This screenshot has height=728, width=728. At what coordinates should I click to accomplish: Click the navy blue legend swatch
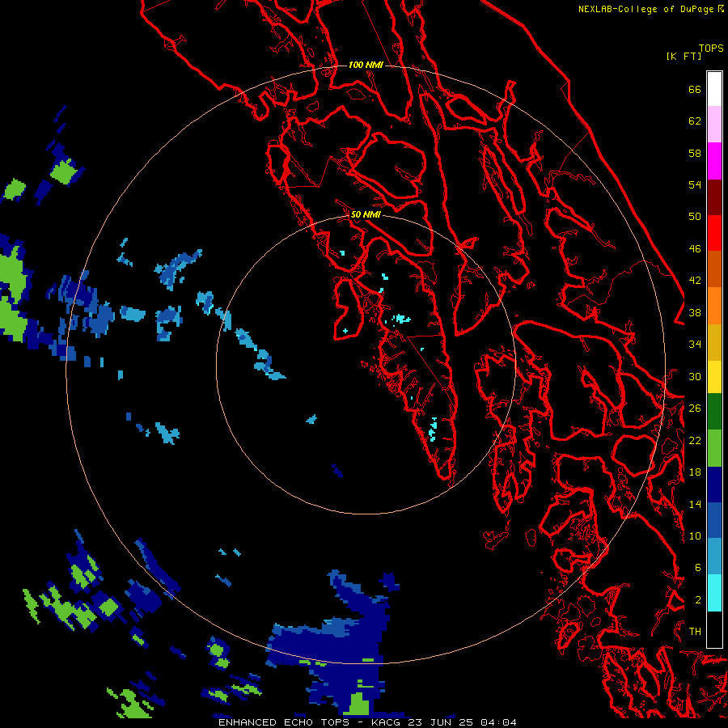[x=714, y=485]
